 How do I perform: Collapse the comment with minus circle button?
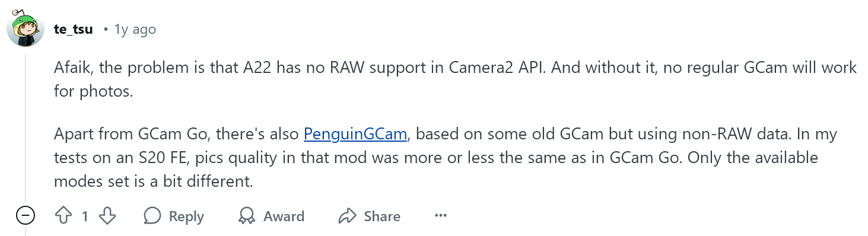click(26, 216)
